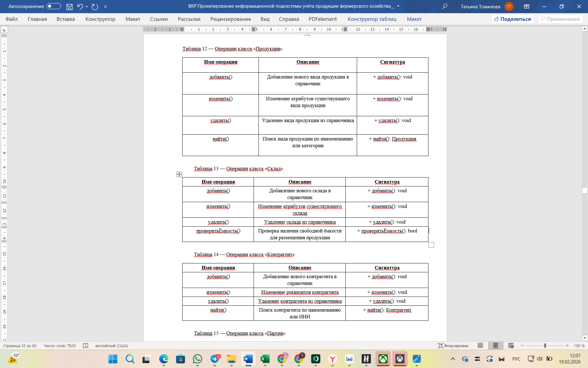Viewport: 588px width, 368px height.
Task: Switch to Read Mode view icon
Action: click(480, 346)
